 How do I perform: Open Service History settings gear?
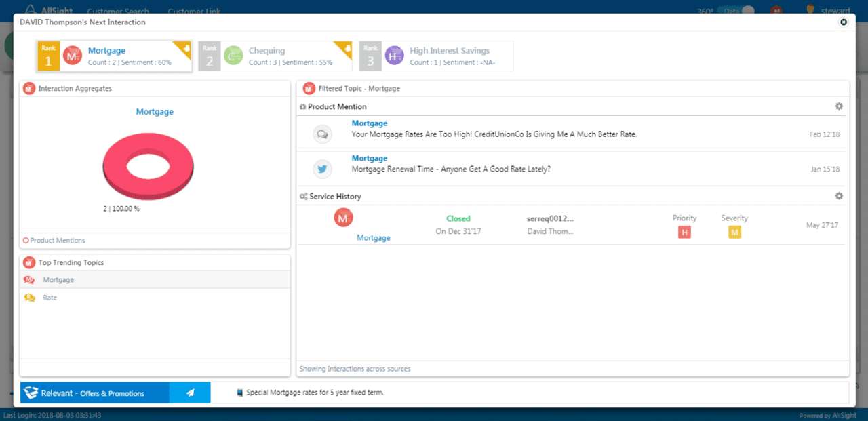click(839, 196)
